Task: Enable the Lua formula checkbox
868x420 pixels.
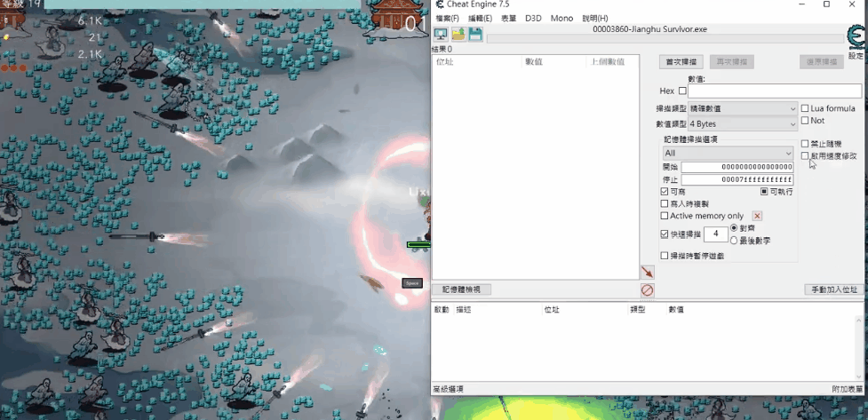Action: coord(805,108)
